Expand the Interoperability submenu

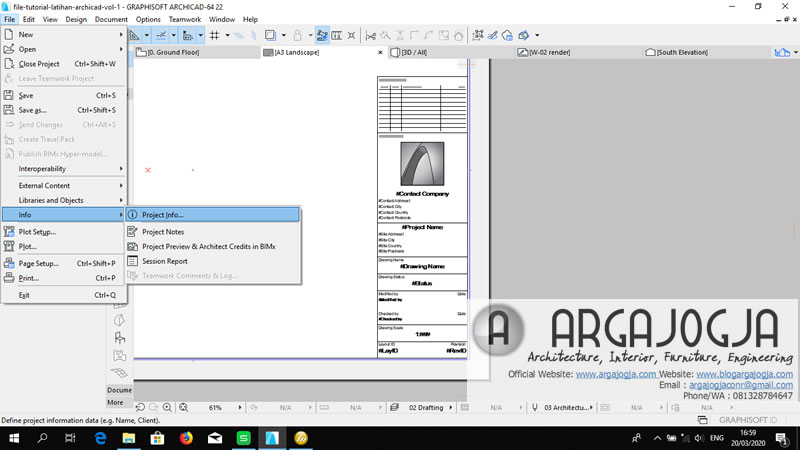click(64, 168)
